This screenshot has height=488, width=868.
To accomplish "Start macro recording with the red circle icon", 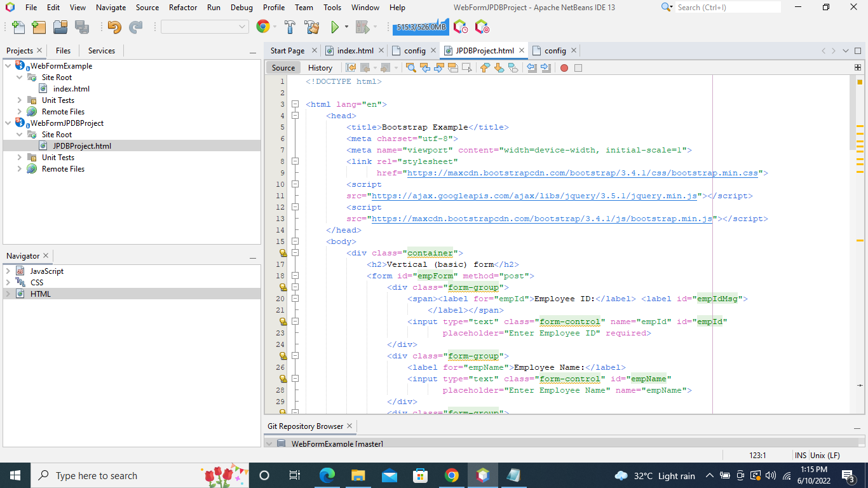I will 564,67.
